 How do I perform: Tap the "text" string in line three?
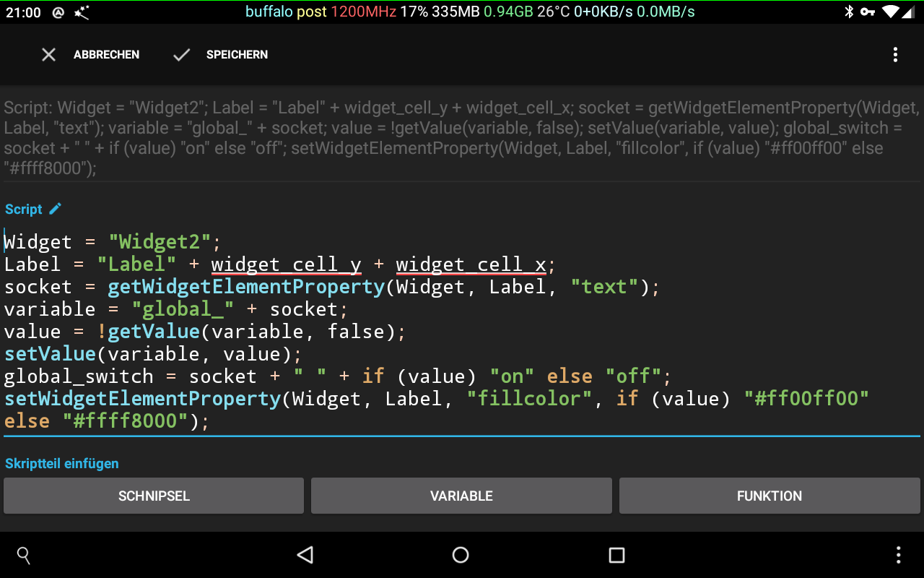(x=605, y=287)
